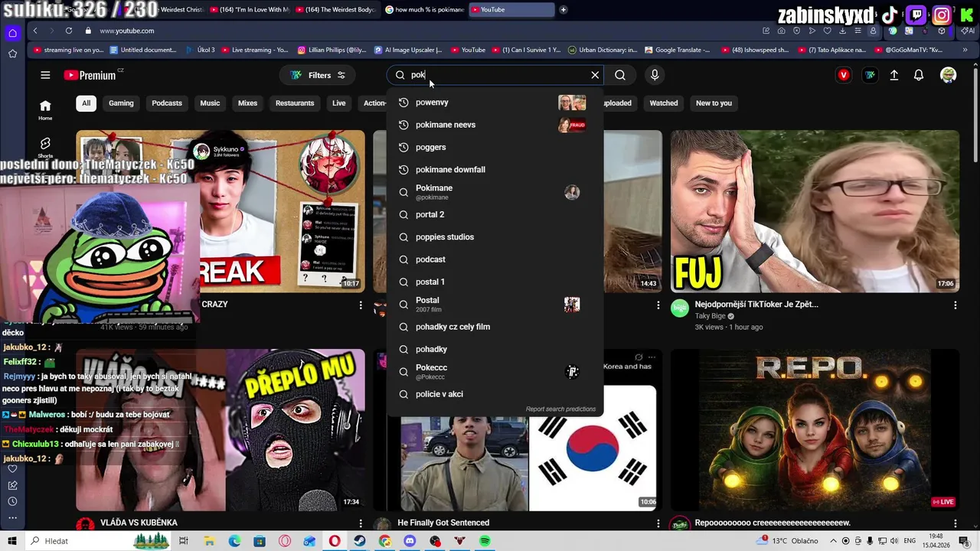Choose the 'pohadky cz cely film' suggestion
The height and width of the screenshot is (551, 980).
click(495, 327)
